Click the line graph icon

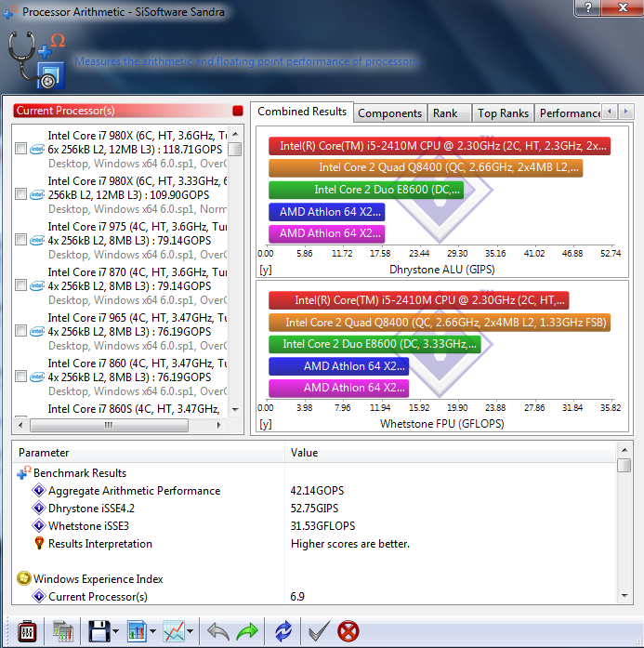coord(174,631)
